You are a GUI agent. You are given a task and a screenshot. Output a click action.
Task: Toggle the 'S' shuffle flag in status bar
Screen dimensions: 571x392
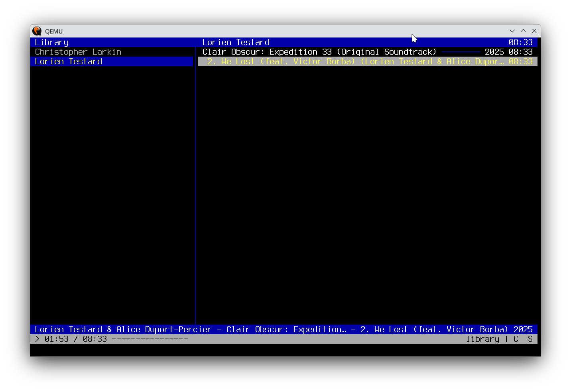[x=530, y=339]
